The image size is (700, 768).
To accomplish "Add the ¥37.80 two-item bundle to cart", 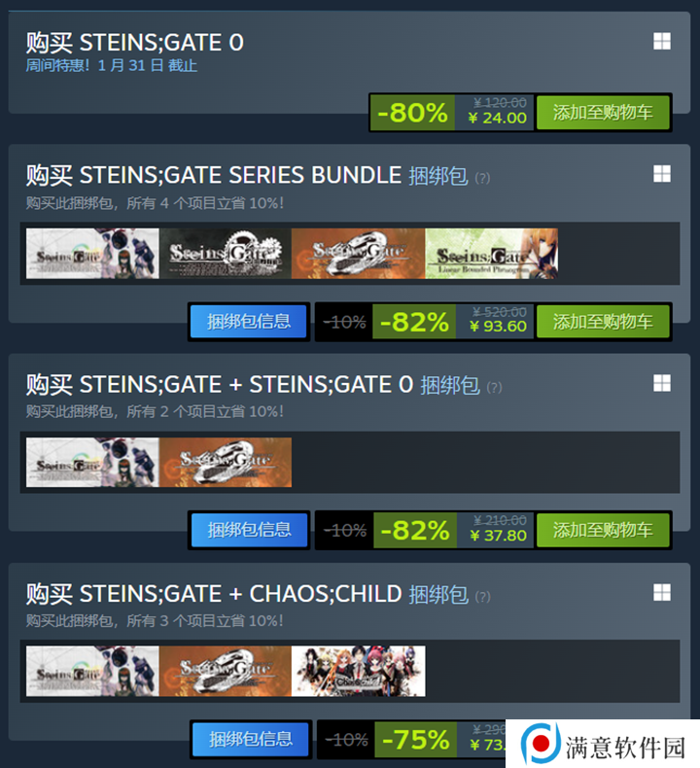I will click(603, 530).
